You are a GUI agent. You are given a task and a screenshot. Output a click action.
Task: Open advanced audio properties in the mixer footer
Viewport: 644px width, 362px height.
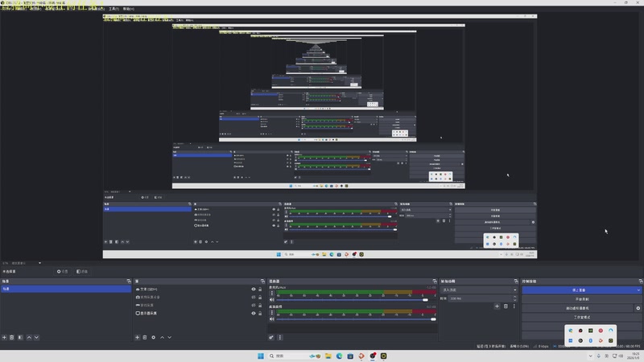[271, 337]
